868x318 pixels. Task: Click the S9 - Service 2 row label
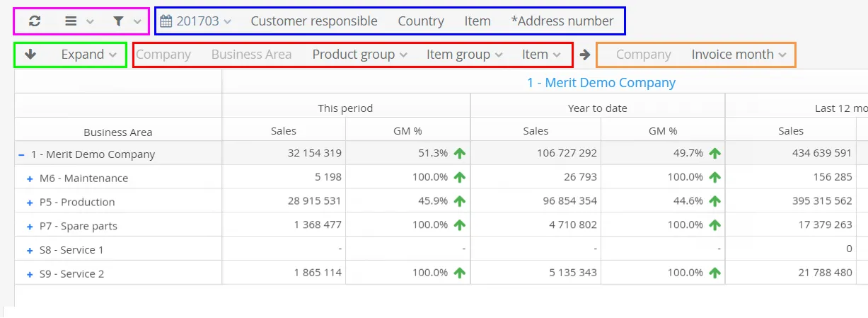pyautogui.click(x=71, y=273)
